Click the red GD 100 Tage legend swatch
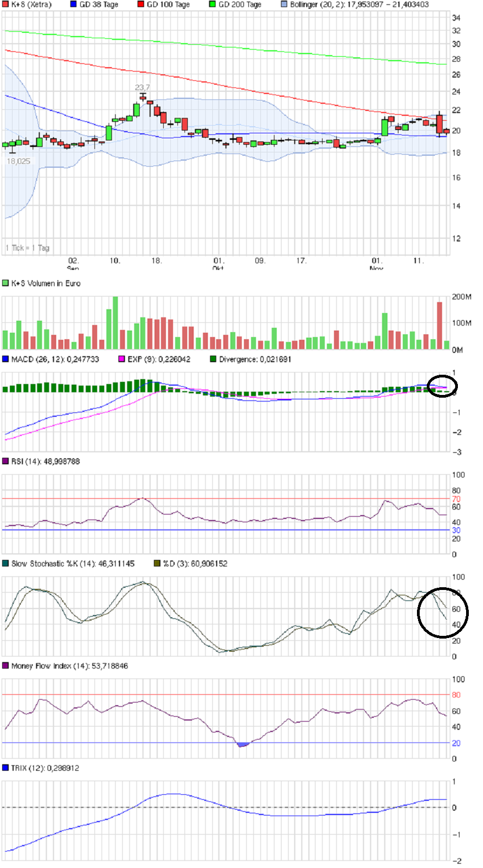Image resolution: width=483 pixels, height=868 pixels. [141, 4]
